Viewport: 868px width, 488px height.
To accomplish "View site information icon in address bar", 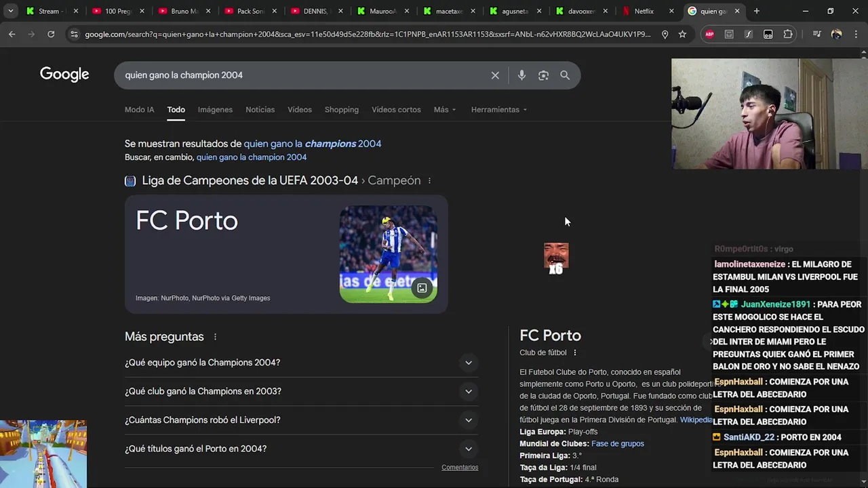I will (x=74, y=34).
